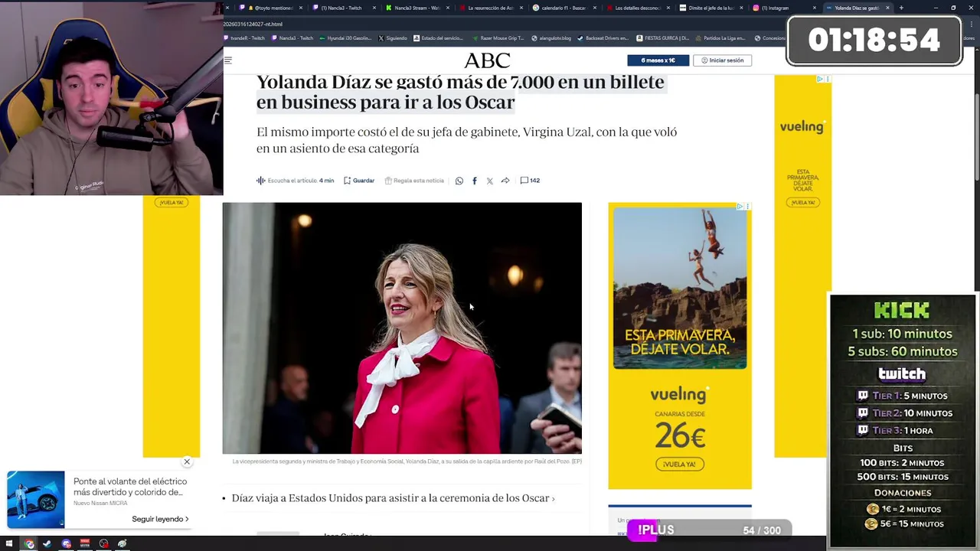Image resolution: width=980 pixels, height=551 pixels.
Task: Click the photo caption text
Action: click(407, 461)
